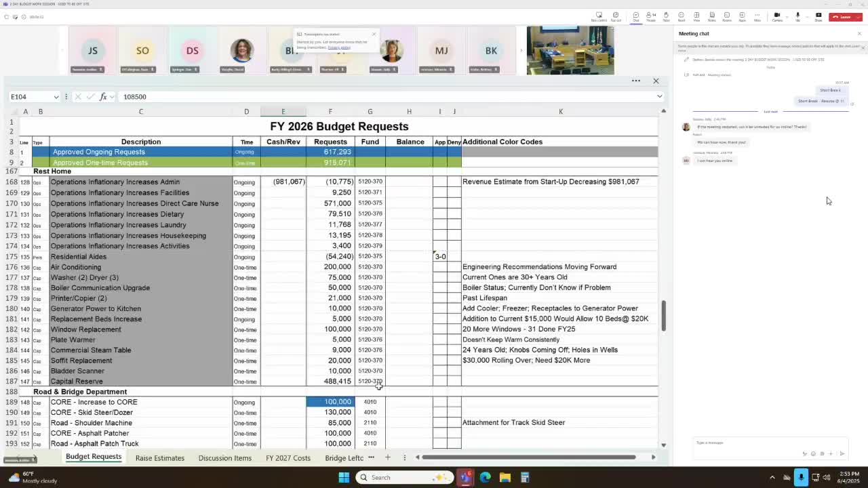The width and height of the screenshot is (868, 488).
Task: Add a new sheet with plus button
Action: pos(388,457)
